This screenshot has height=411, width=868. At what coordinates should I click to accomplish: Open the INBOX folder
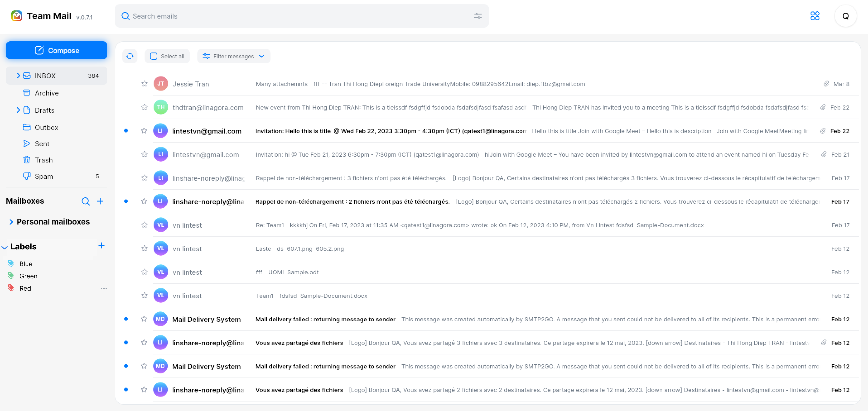point(57,76)
